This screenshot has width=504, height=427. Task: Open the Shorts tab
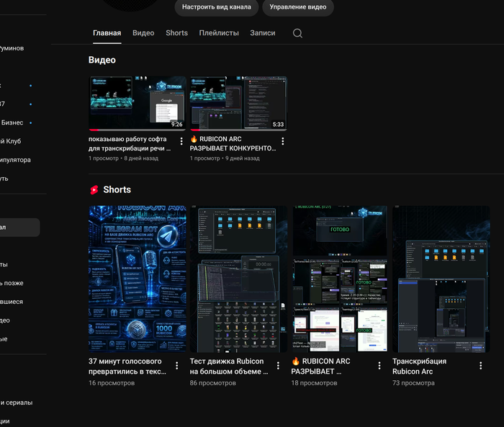tap(177, 33)
